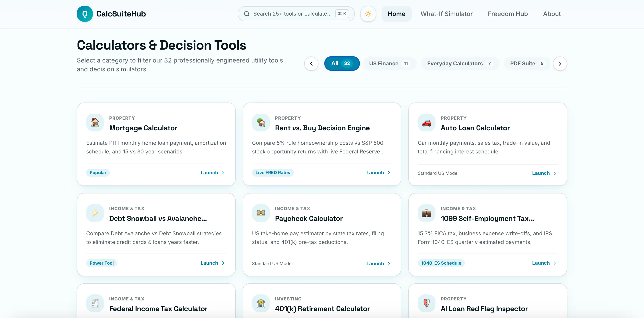Screen dimensions: 644x318
Task: Click the 5 count next to PDF Suite
Action: (x=542, y=63)
